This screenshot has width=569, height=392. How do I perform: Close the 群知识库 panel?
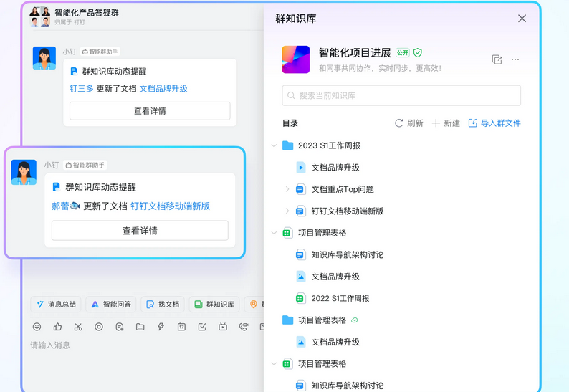(x=522, y=19)
